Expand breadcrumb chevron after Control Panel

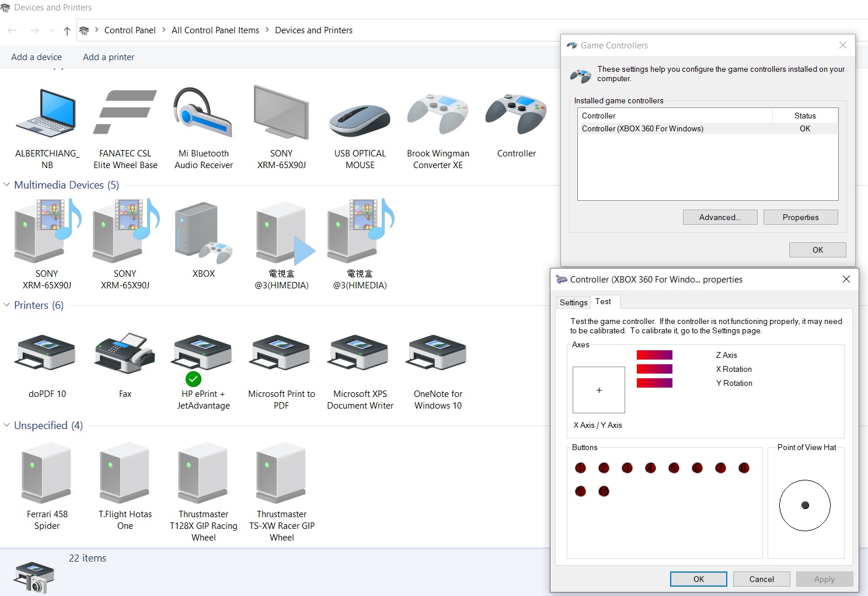(x=163, y=30)
